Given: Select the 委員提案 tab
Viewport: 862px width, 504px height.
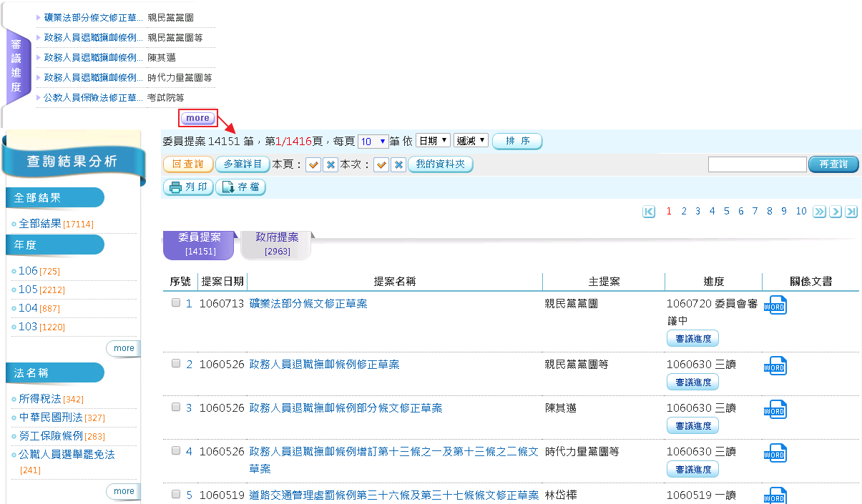Looking at the screenshot, I should click(x=199, y=243).
